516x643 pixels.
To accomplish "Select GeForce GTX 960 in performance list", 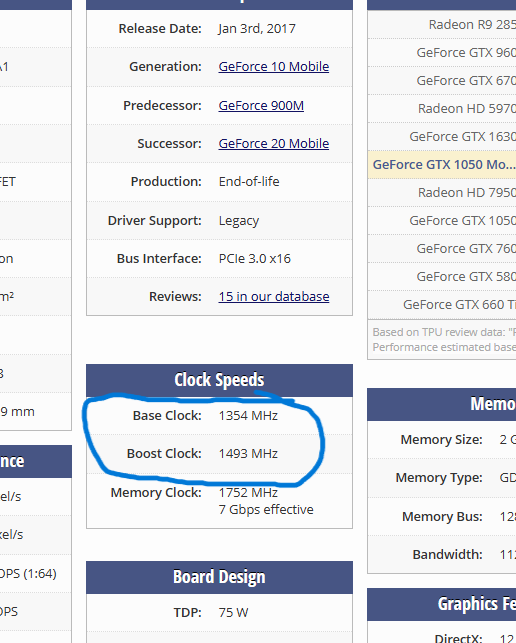I will point(466,52).
